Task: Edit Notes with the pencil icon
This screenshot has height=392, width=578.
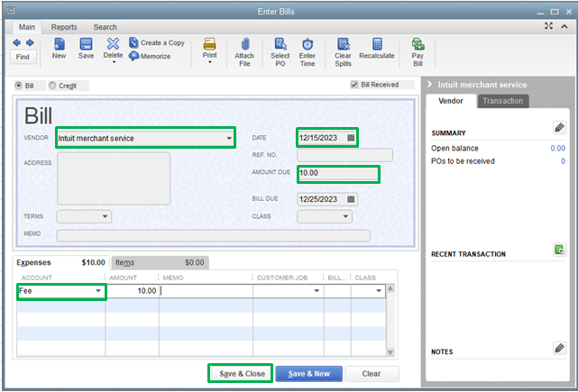Action: point(559,348)
